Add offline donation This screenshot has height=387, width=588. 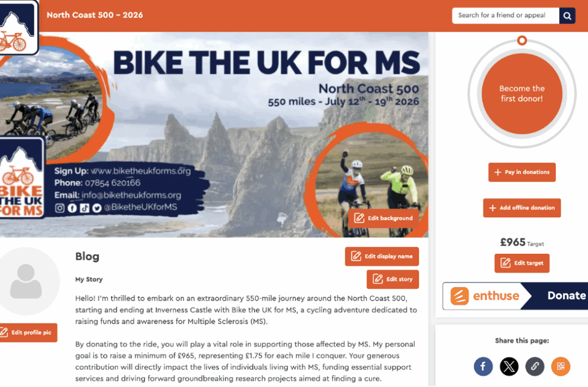point(522,208)
